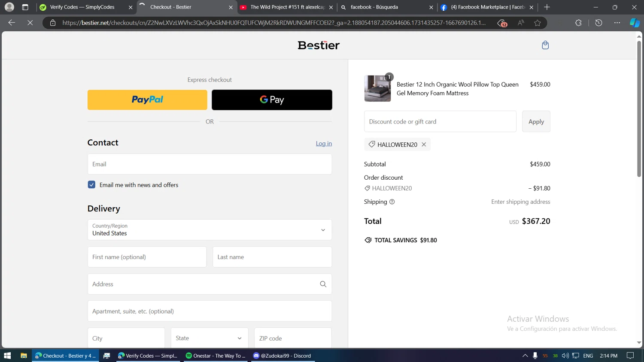Click the 2:14 PM clock
The height and width of the screenshot is (362, 644).
click(x=608, y=356)
